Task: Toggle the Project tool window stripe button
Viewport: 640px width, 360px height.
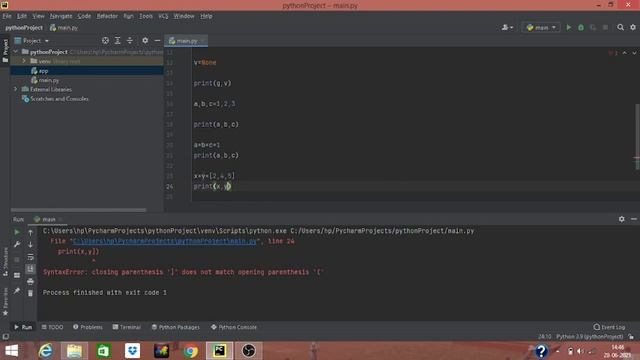Action: (x=5, y=51)
